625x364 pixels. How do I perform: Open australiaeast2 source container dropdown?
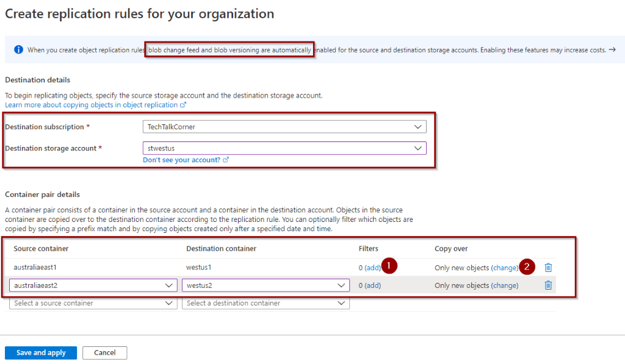click(93, 285)
